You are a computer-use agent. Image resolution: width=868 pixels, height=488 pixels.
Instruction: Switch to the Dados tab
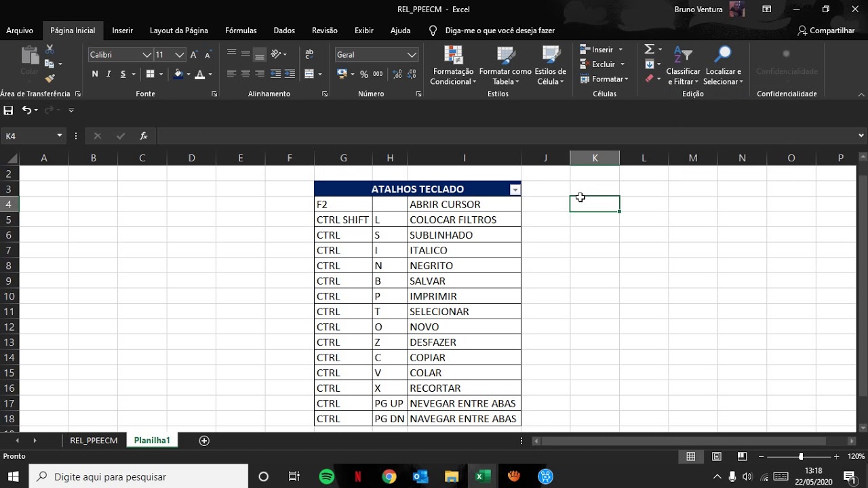tap(284, 30)
